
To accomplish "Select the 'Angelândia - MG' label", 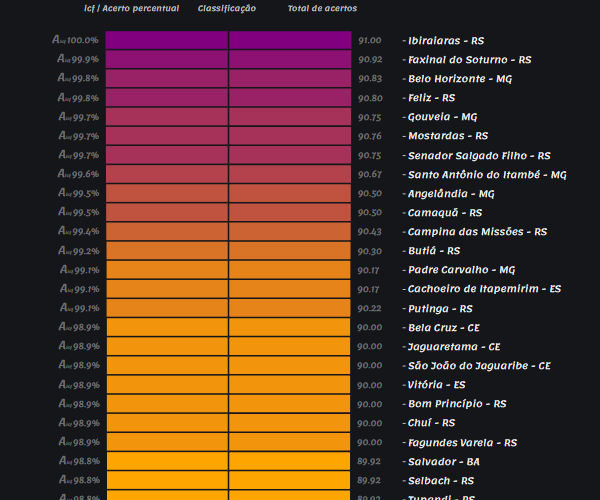I will click(451, 194).
